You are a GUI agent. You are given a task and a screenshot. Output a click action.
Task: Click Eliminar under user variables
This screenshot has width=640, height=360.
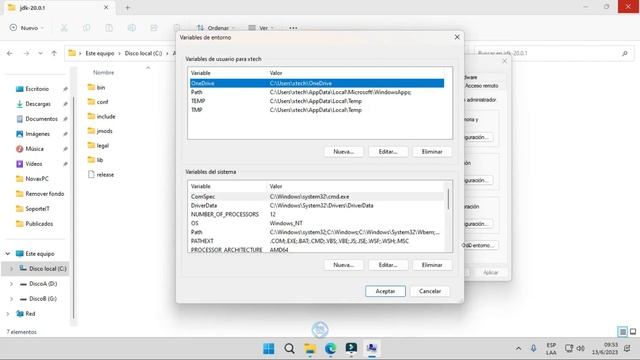[x=432, y=151]
